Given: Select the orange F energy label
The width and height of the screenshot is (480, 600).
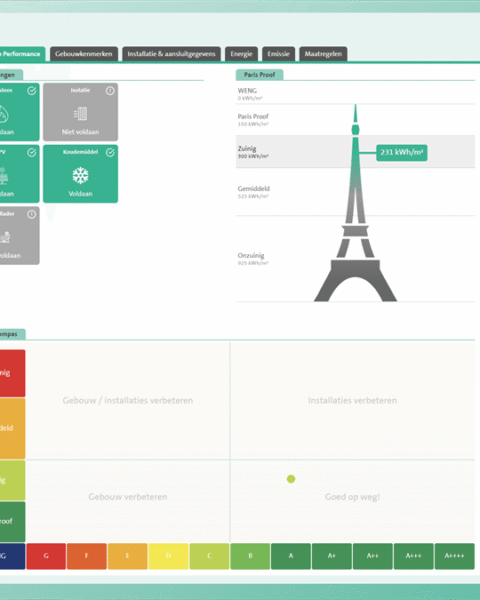Looking at the screenshot, I should coord(87,556).
